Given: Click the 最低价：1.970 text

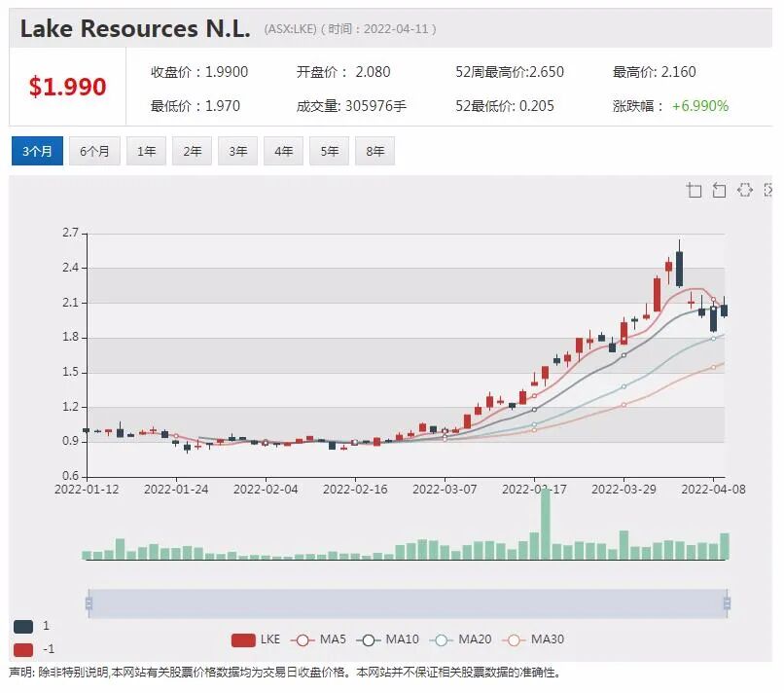Looking at the screenshot, I should [x=195, y=106].
